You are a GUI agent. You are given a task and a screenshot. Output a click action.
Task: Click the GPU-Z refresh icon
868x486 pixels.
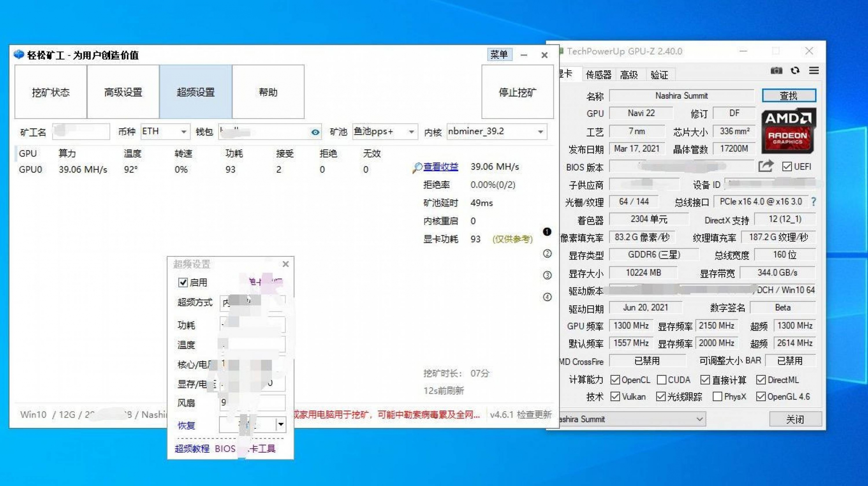click(x=795, y=71)
